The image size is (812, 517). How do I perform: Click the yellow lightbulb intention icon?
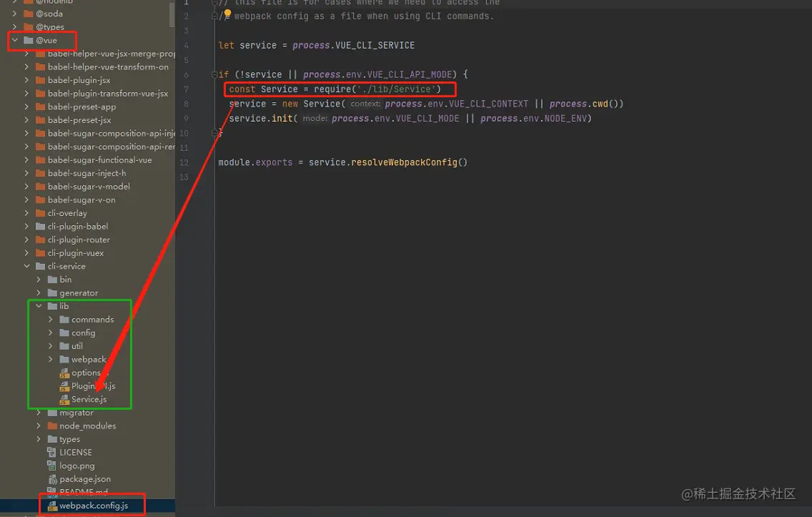tap(227, 13)
